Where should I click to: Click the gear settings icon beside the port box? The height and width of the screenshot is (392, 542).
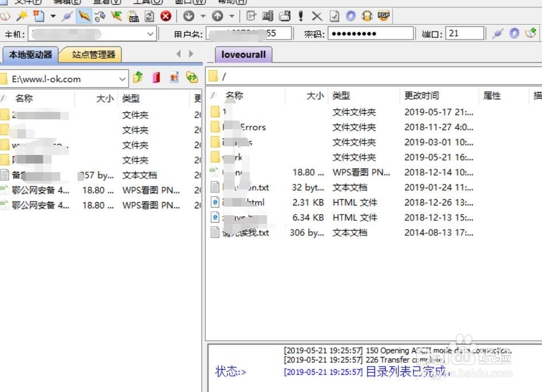pyautogui.click(x=514, y=33)
